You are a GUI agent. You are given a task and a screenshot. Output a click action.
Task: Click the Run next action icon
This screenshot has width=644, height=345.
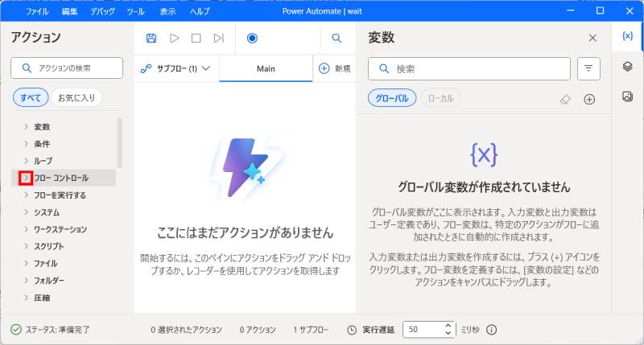[x=218, y=38]
